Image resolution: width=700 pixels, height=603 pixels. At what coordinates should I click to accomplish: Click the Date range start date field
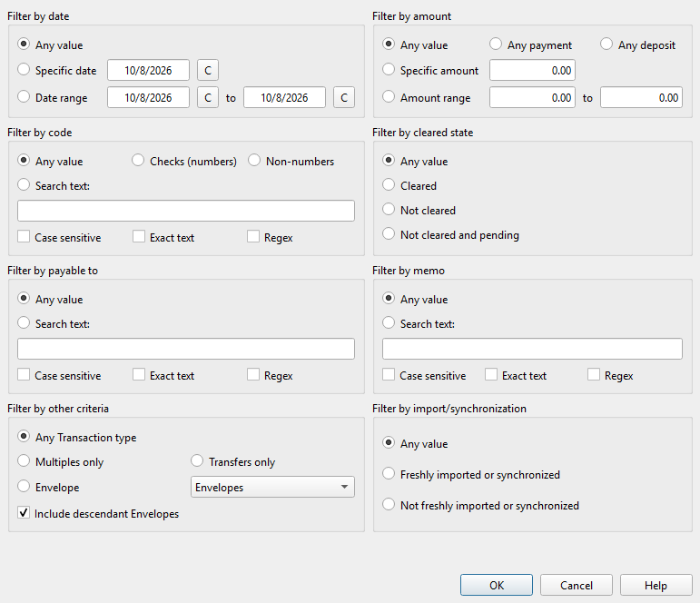(148, 97)
